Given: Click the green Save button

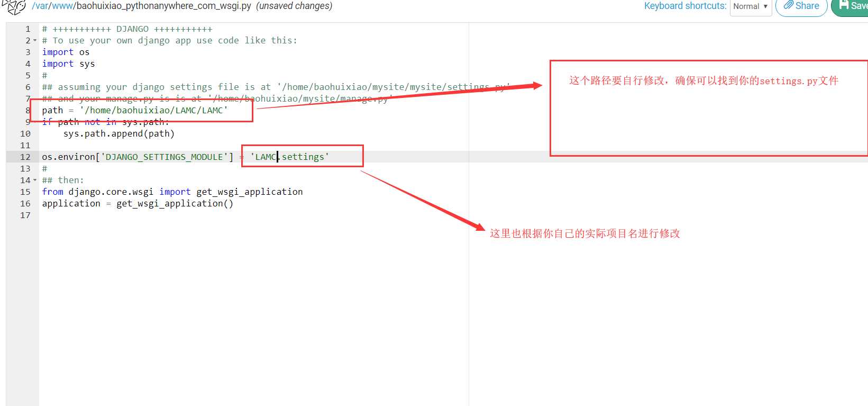Looking at the screenshot, I should [851, 6].
